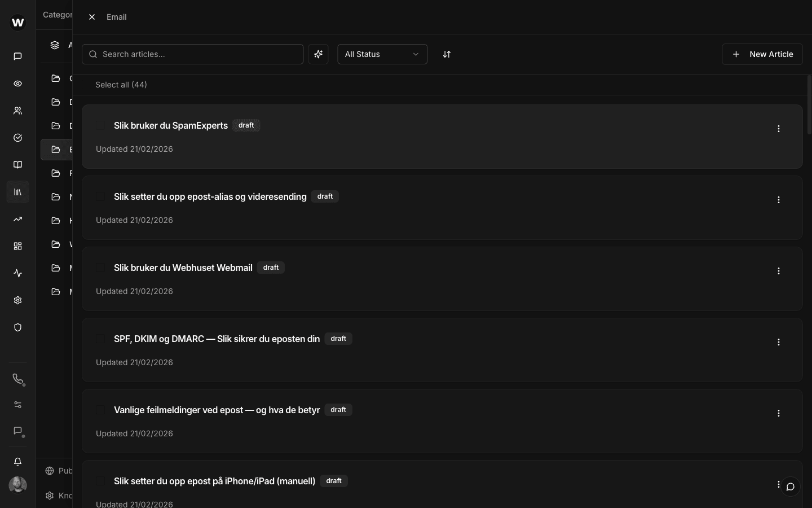Click the New Article button
Screen dimensions: 812x508
tap(762, 54)
